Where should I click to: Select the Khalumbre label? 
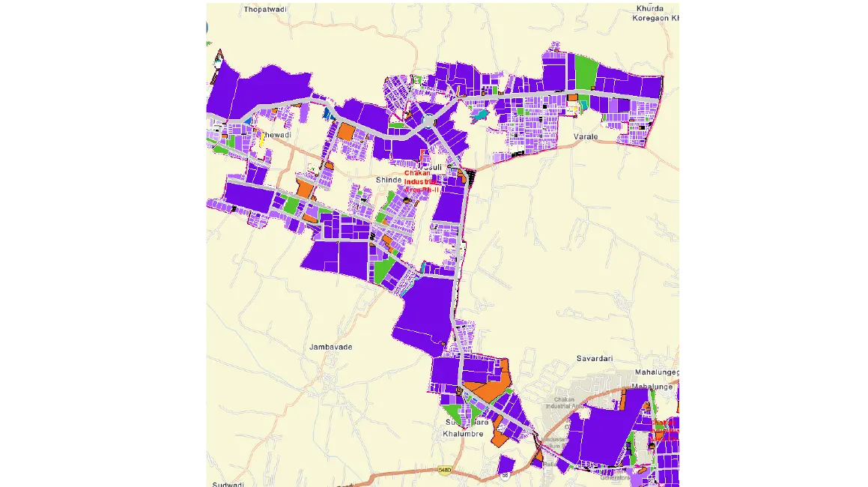(x=463, y=434)
